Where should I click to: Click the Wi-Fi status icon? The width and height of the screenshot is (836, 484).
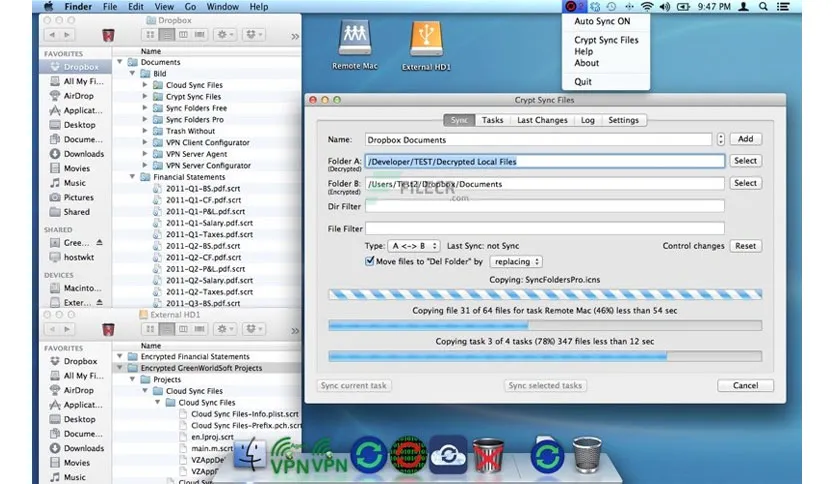point(647,6)
